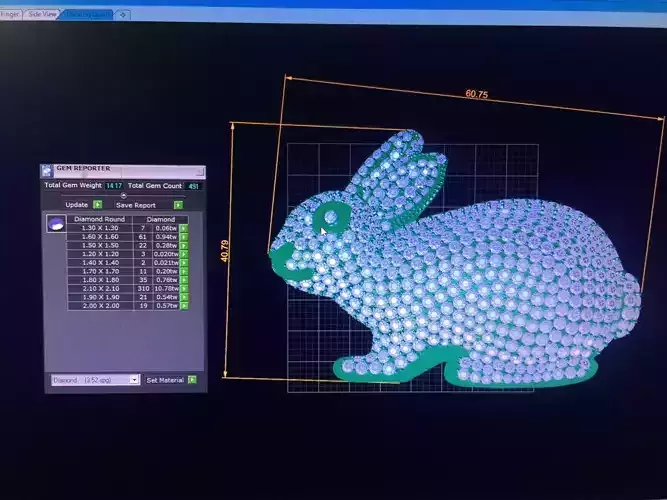This screenshot has height=500, width=667.
Task: Click the green arrow for 1.20 X 1.20 row
Action: click(x=184, y=254)
